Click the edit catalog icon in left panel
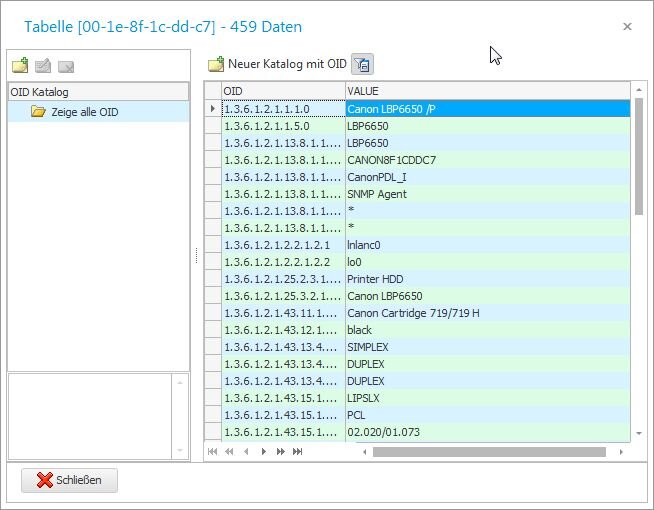 point(43,66)
